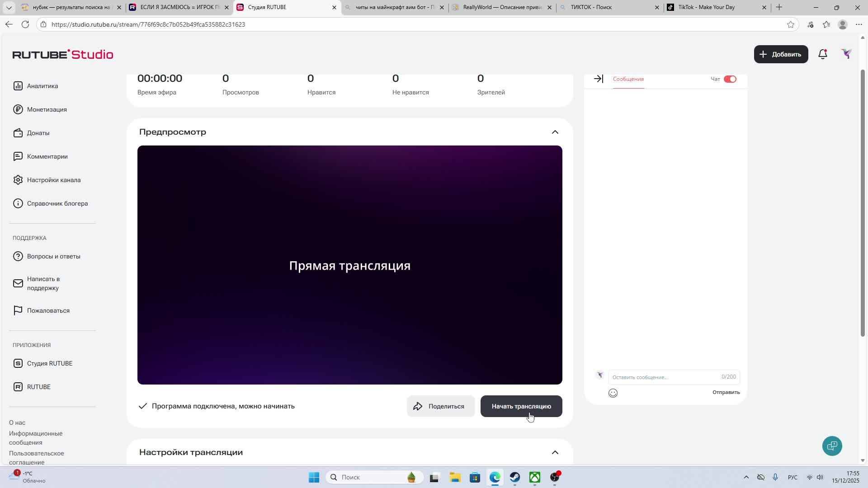Switch to TikTok Make Your Day tab
This screenshot has height=488, width=868.
point(714,7)
